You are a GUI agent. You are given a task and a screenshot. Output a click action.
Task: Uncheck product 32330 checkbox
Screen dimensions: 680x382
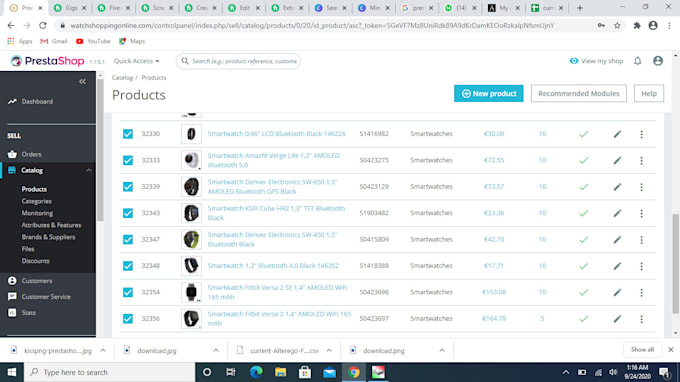[128, 134]
